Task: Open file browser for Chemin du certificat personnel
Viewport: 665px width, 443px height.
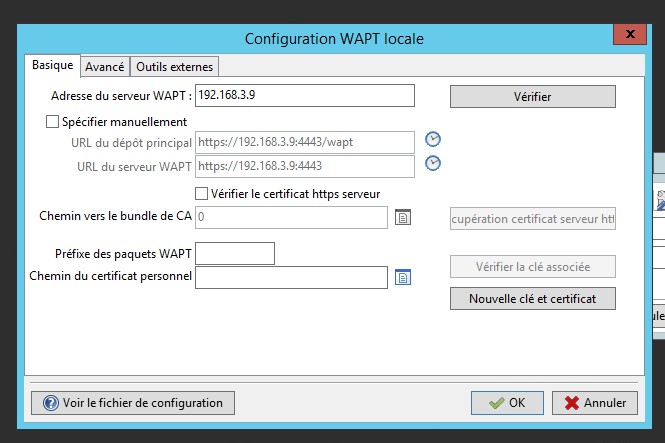Action: pos(402,277)
